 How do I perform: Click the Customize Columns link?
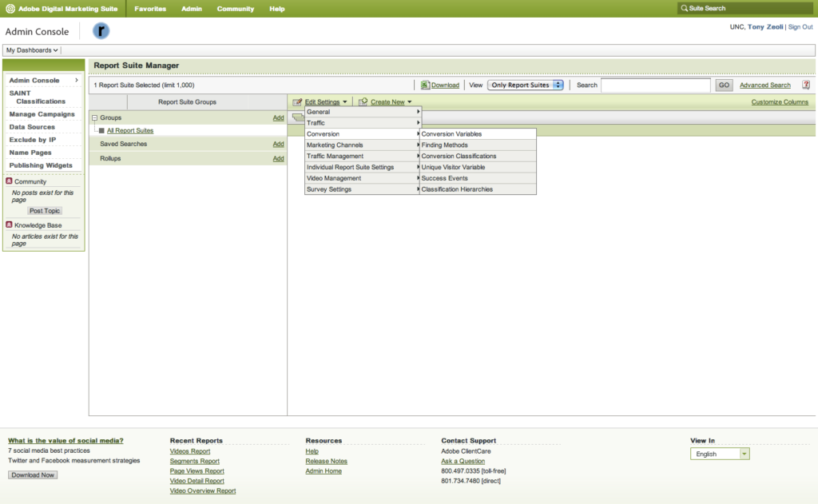coord(780,101)
